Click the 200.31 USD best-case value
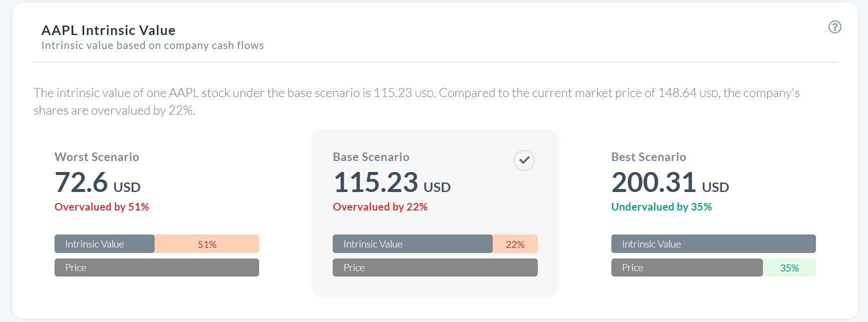This screenshot has height=322, width=868. (670, 182)
